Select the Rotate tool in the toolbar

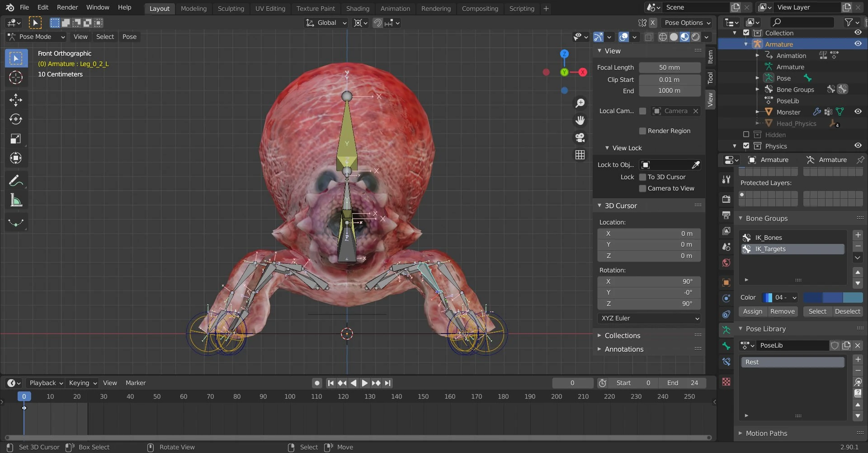point(16,119)
